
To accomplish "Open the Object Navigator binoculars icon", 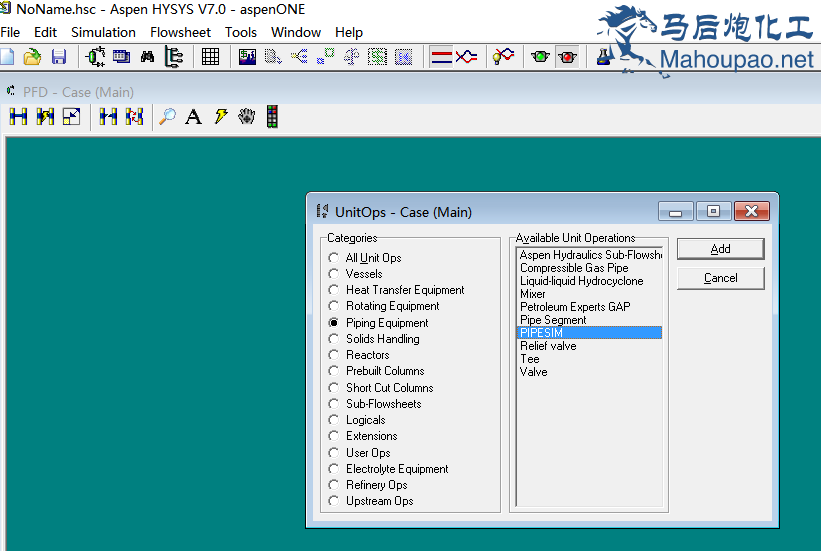I will click(147, 56).
